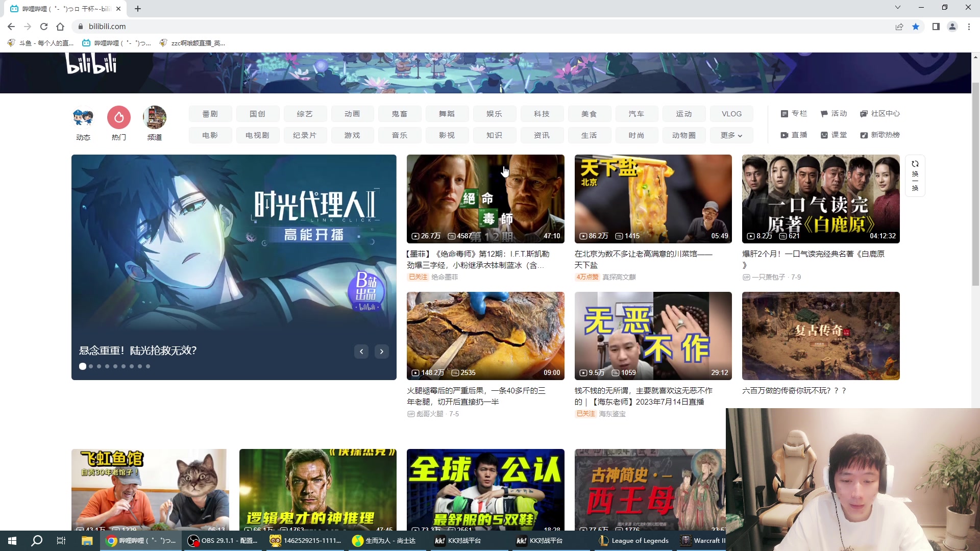The width and height of the screenshot is (980, 551).
Task: Toggle the browser side panel icon
Action: [936, 27]
